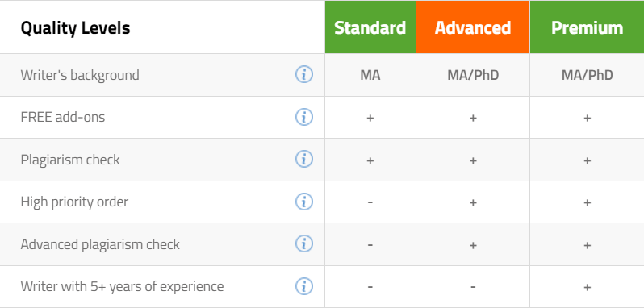The image size is (644, 308).
Task: Click Advanced plagiarism check info icon
Action: pyautogui.click(x=304, y=243)
